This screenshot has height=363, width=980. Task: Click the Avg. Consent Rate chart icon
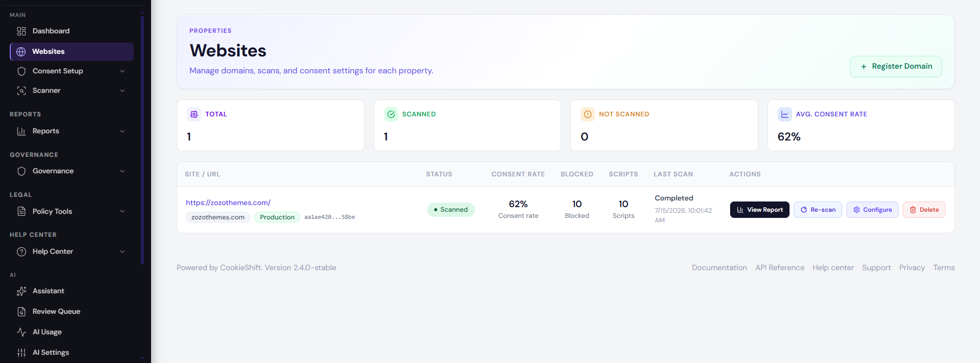click(785, 114)
